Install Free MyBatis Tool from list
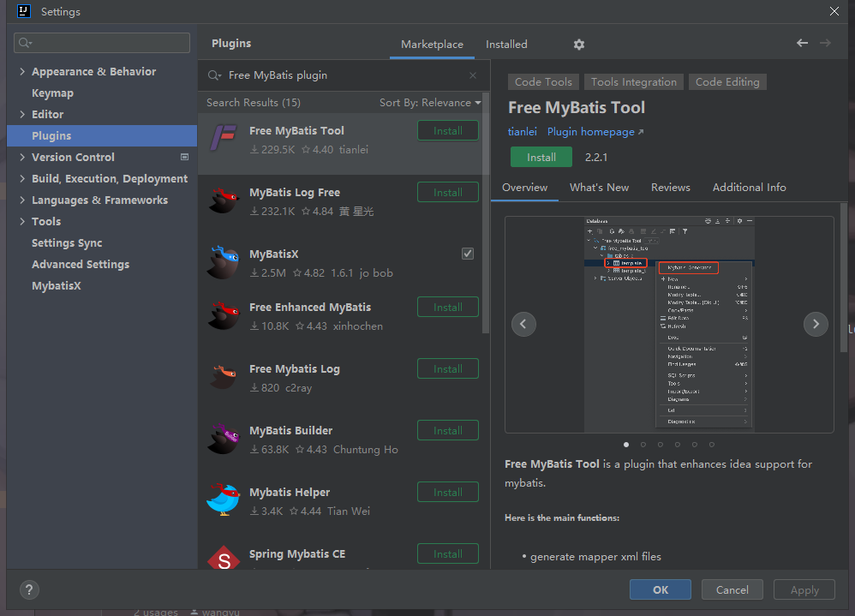Viewport: 855px width, 616px height. 448,131
